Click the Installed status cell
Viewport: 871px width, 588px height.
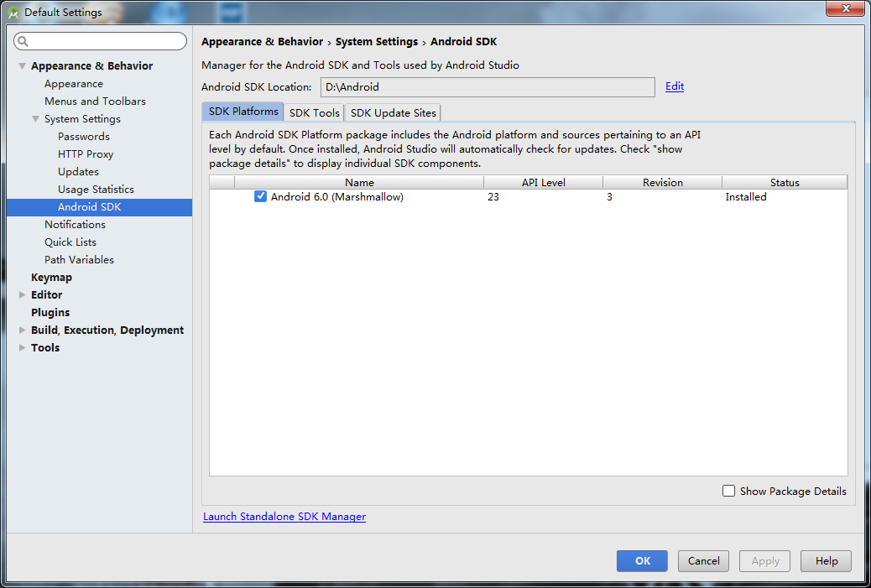[x=746, y=196]
